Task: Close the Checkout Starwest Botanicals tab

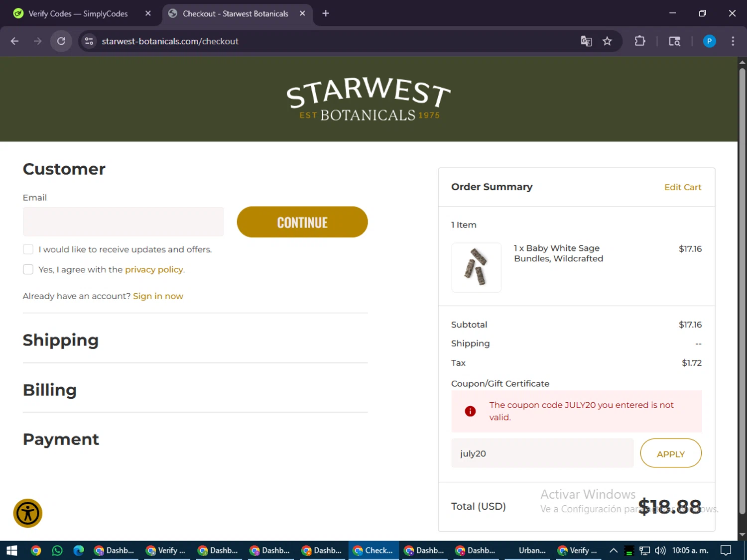Action: point(302,13)
